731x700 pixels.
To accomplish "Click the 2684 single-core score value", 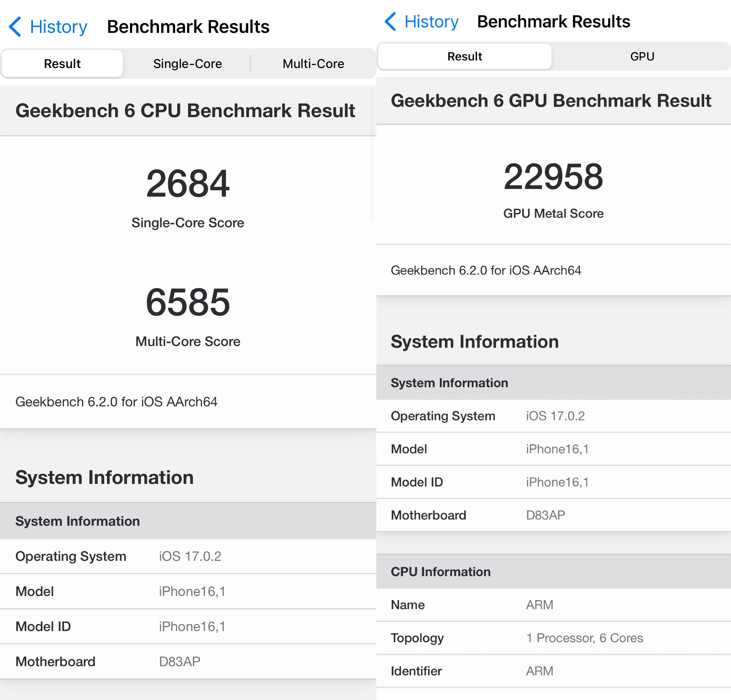I will (x=188, y=184).
